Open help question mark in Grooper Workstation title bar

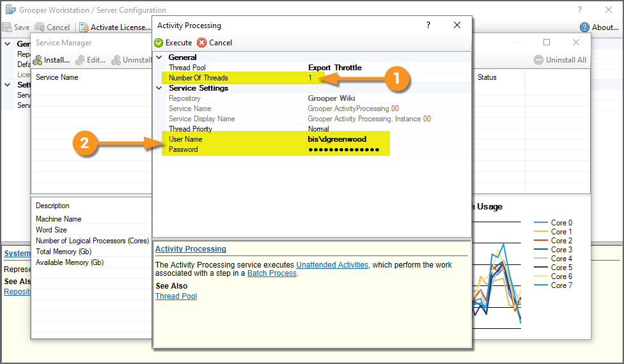[x=579, y=10]
